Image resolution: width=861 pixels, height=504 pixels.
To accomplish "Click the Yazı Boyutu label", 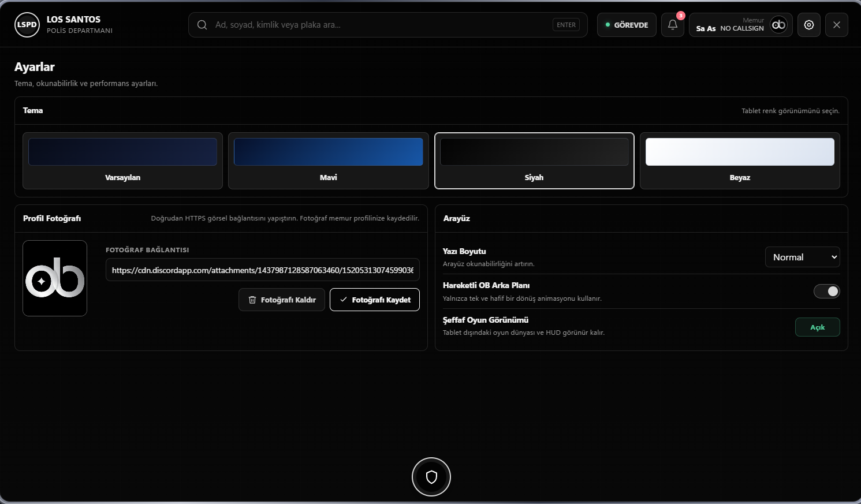I will [464, 251].
